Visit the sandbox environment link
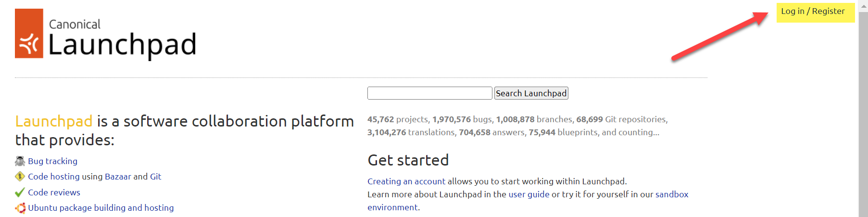The image size is (868, 217). [671, 194]
